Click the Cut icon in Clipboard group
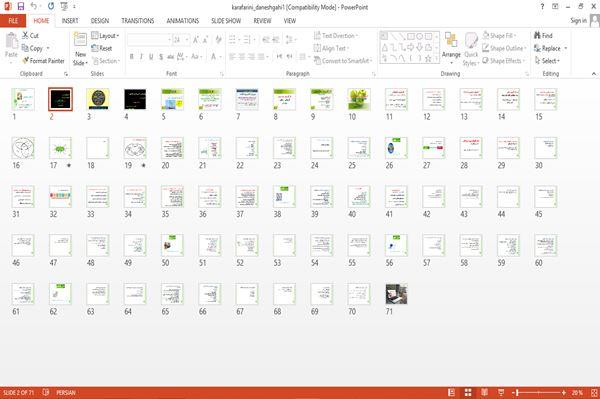Viewport: 600px width, 399px height. click(30, 36)
